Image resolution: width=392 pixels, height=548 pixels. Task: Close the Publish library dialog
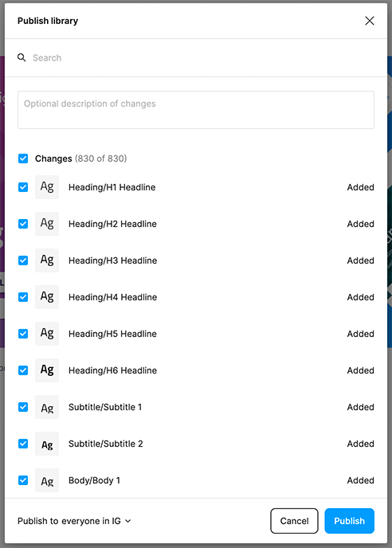click(x=370, y=21)
